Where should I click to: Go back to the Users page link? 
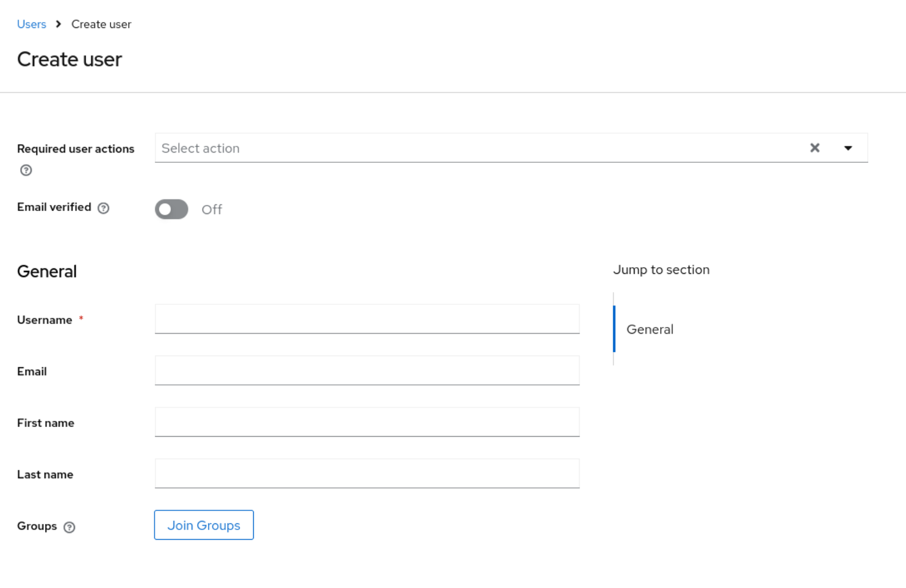coord(32,24)
